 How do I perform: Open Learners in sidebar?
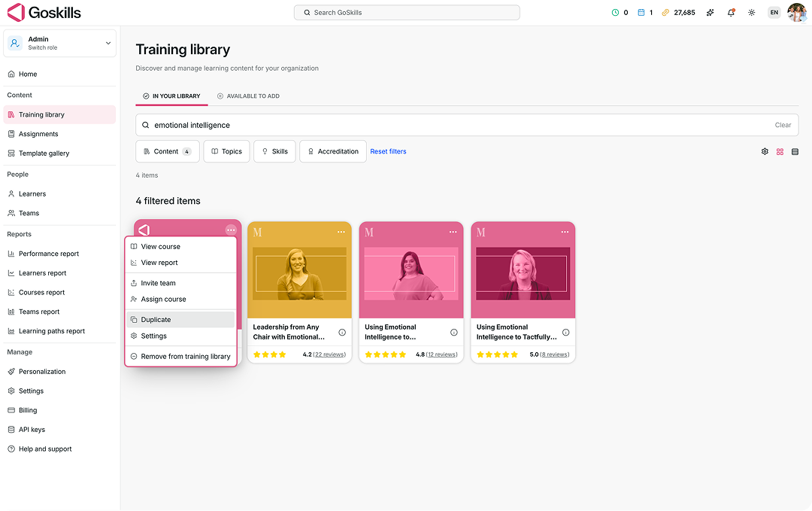coord(59,194)
